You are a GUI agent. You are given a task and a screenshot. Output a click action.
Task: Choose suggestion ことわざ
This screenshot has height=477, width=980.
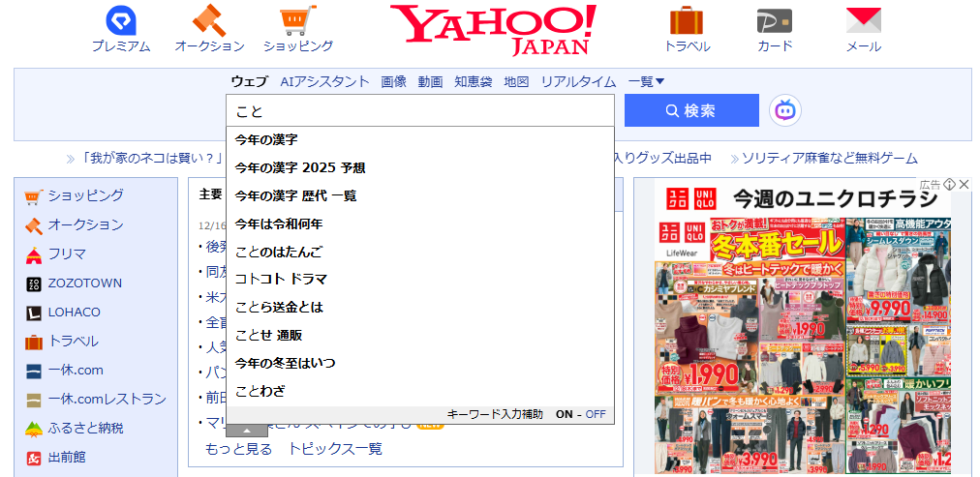tap(420, 392)
